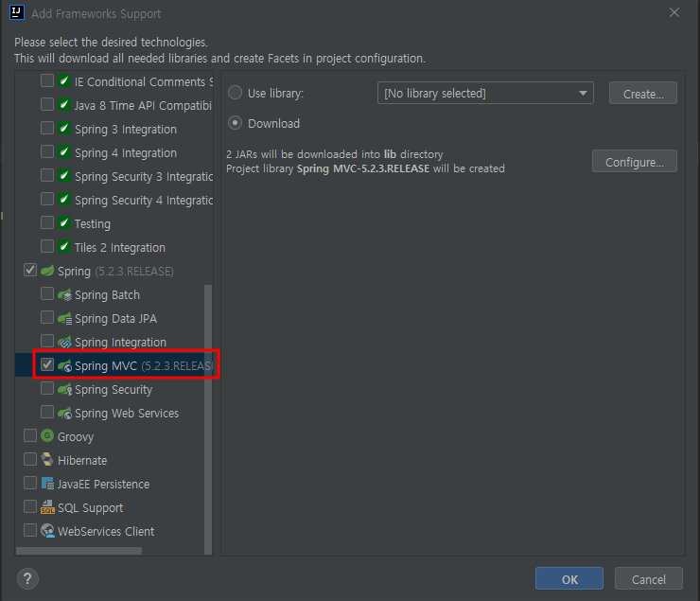Enable the WebServices Client checkbox
The image size is (700, 601).
[x=30, y=530]
